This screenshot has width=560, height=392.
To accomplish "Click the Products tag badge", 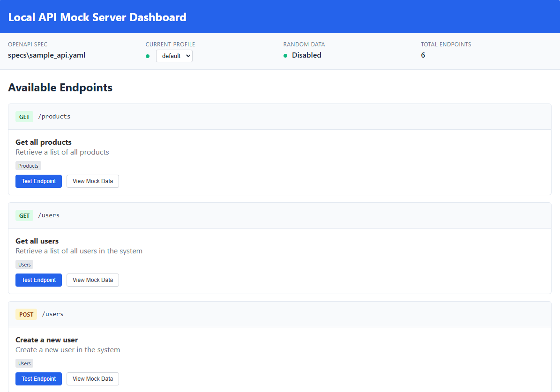I will (x=28, y=166).
